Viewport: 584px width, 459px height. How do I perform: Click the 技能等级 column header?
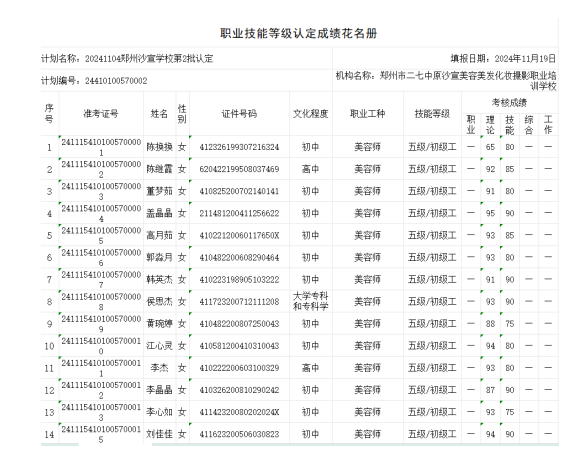pyautogui.click(x=432, y=114)
